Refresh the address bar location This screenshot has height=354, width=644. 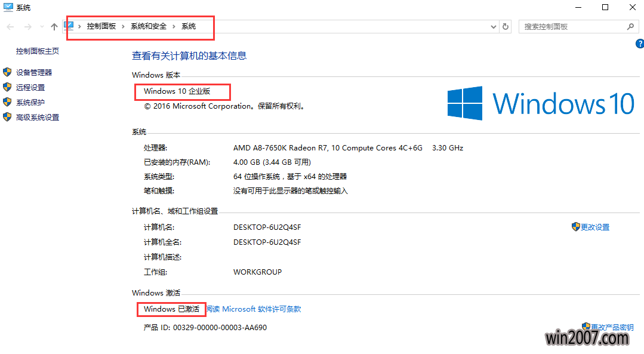coord(506,27)
